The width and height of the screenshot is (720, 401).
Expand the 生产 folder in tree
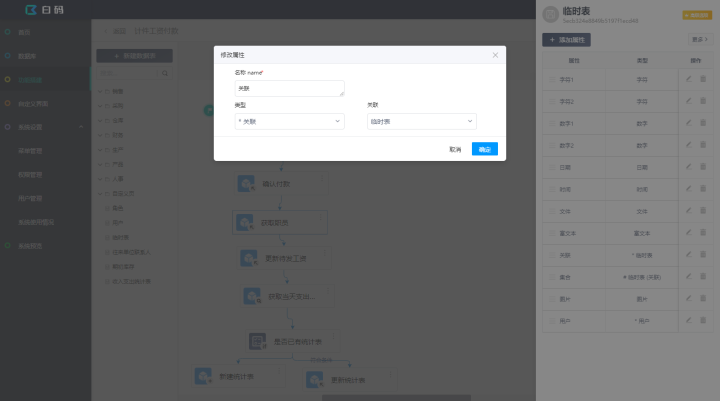100,150
